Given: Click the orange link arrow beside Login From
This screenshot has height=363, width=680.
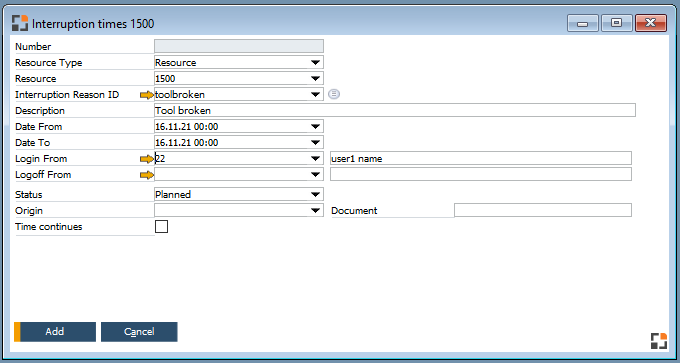Looking at the screenshot, I should tap(147, 159).
